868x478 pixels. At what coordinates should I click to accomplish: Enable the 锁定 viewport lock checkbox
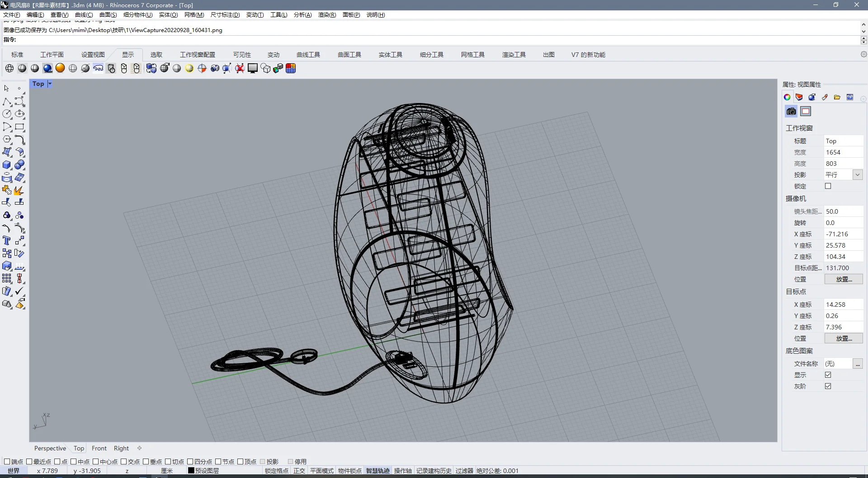tap(828, 186)
